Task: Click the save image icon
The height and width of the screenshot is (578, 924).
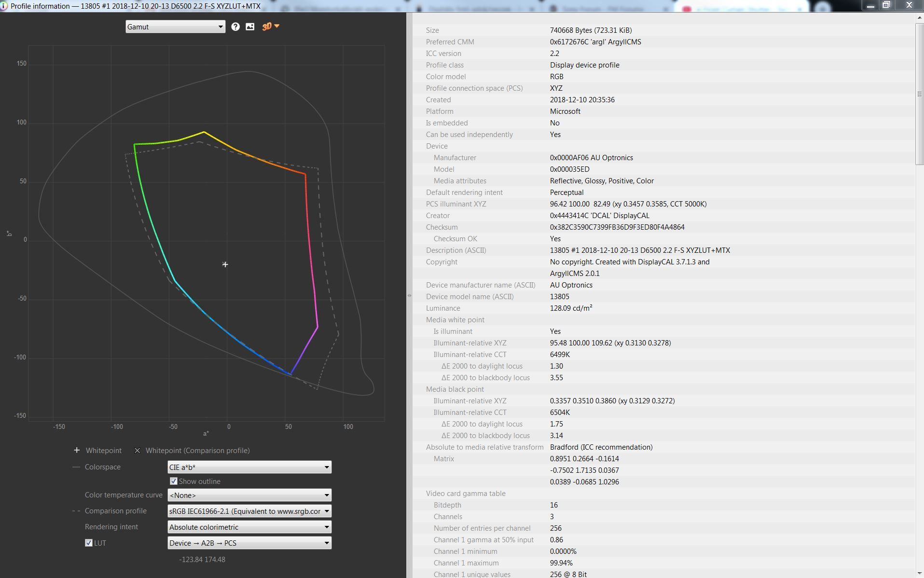Action: [250, 27]
